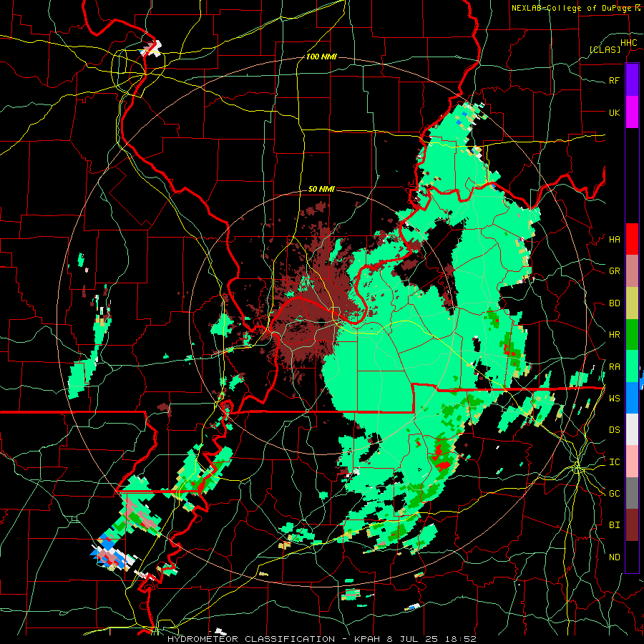Click the Hydrometeor Classification KPAH timestamp caption
Viewport: 644px width, 644px height.
321,639
